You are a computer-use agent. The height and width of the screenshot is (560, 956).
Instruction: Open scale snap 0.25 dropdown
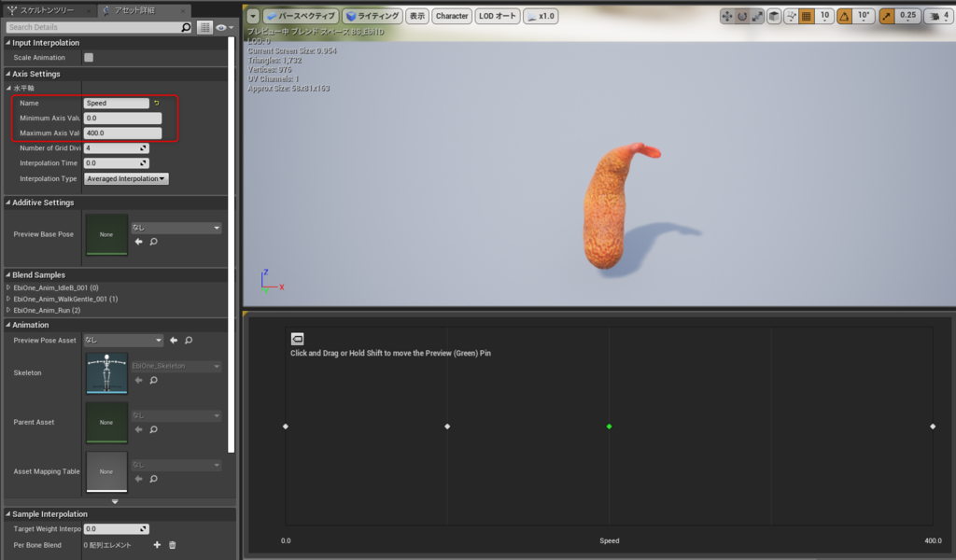point(907,16)
